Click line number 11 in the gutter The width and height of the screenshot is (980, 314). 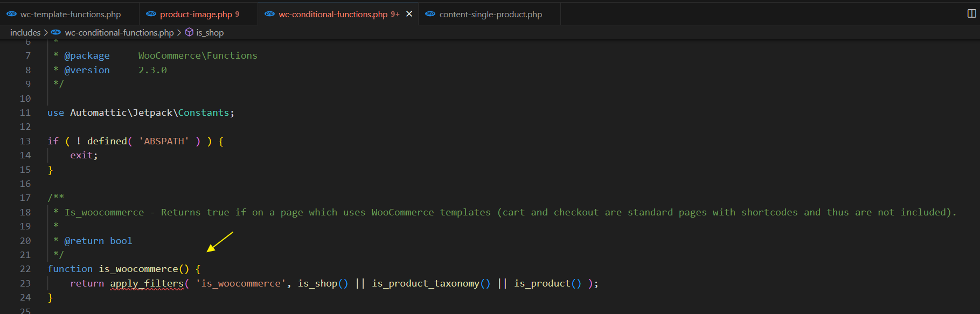coord(25,113)
